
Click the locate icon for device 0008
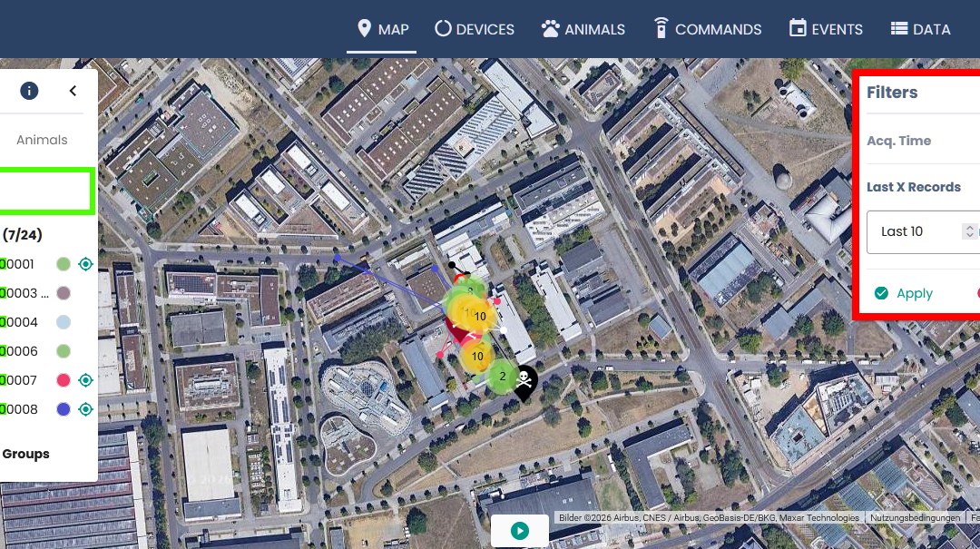[86, 409]
